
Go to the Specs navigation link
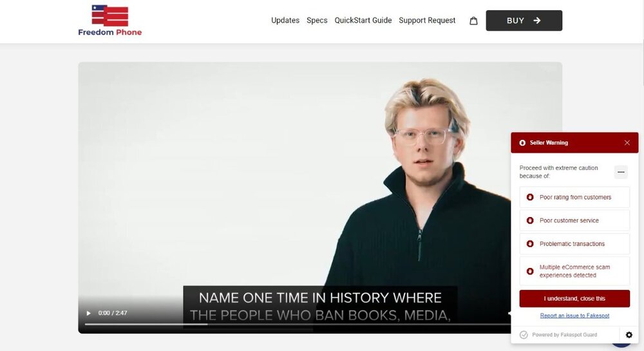pyautogui.click(x=317, y=21)
